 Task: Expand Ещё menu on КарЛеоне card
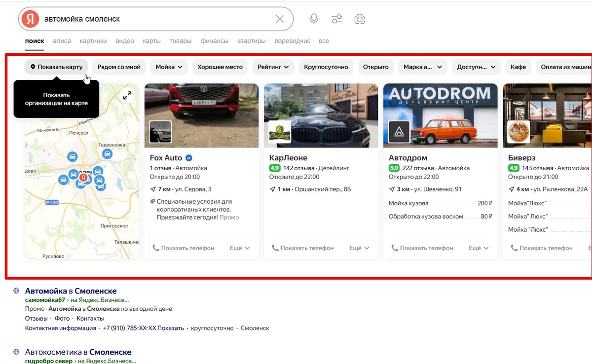pos(360,248)
